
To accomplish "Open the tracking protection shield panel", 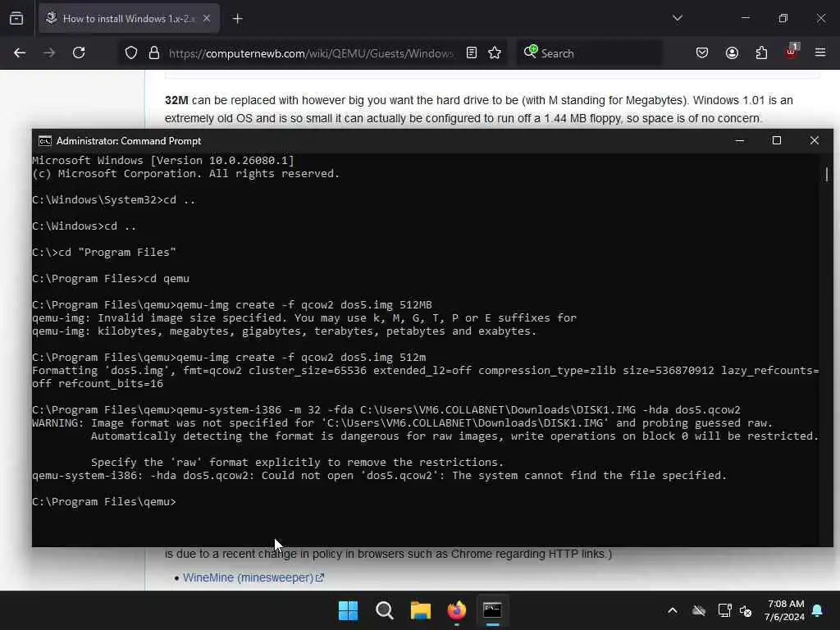I will click(x=131, y=53).
